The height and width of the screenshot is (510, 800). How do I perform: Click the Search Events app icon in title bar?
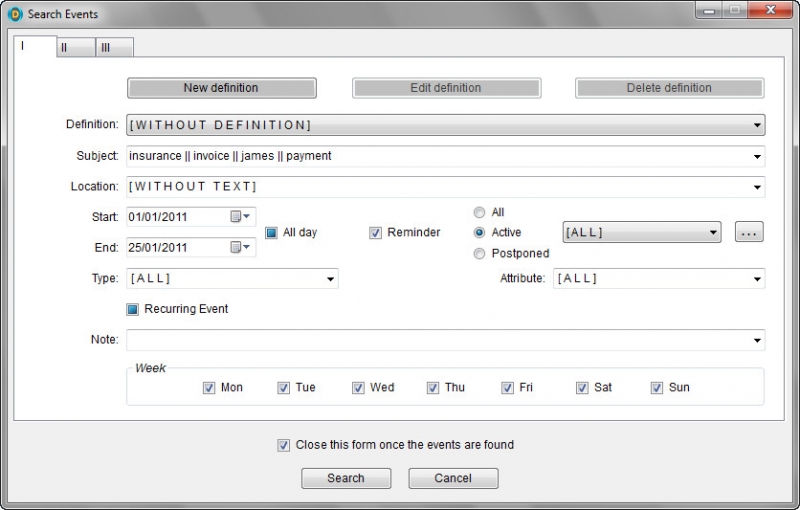[15, 14]
